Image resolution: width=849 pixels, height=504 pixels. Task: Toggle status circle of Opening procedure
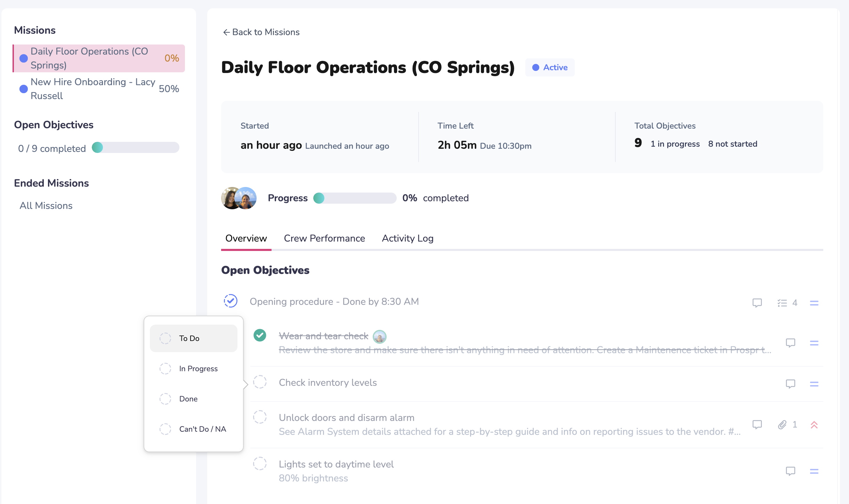(x=231, y=301)
